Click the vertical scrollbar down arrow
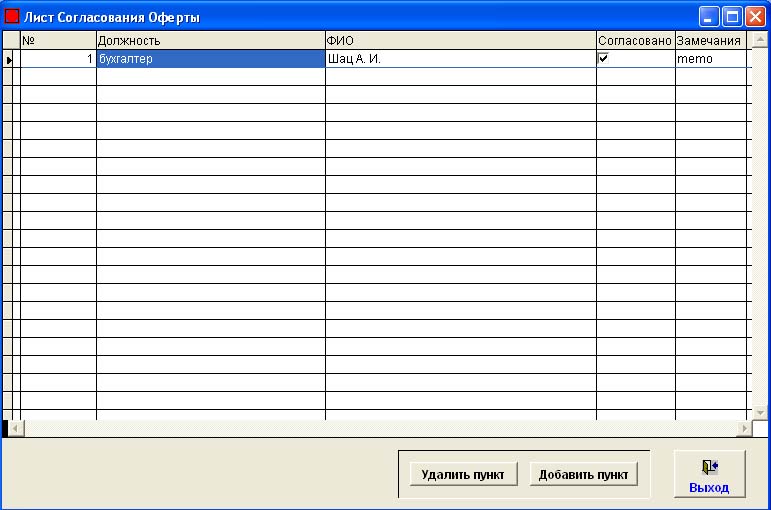The width and height of the screenshot is (771, 510). point(760,412)
